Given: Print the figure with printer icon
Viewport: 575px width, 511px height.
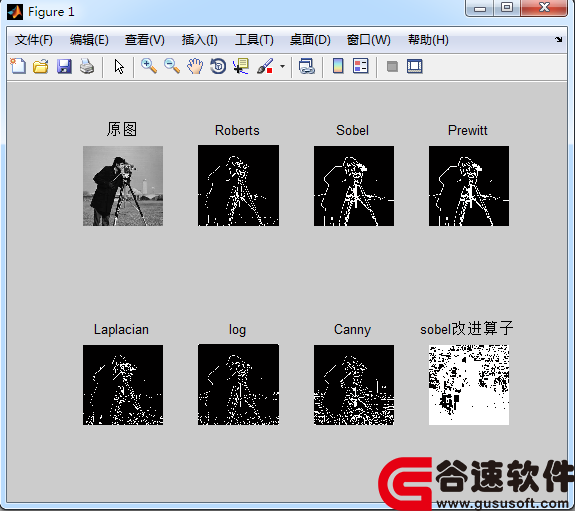Looking at the screenshot, I should pyautogui.click(x=87, y=67).
